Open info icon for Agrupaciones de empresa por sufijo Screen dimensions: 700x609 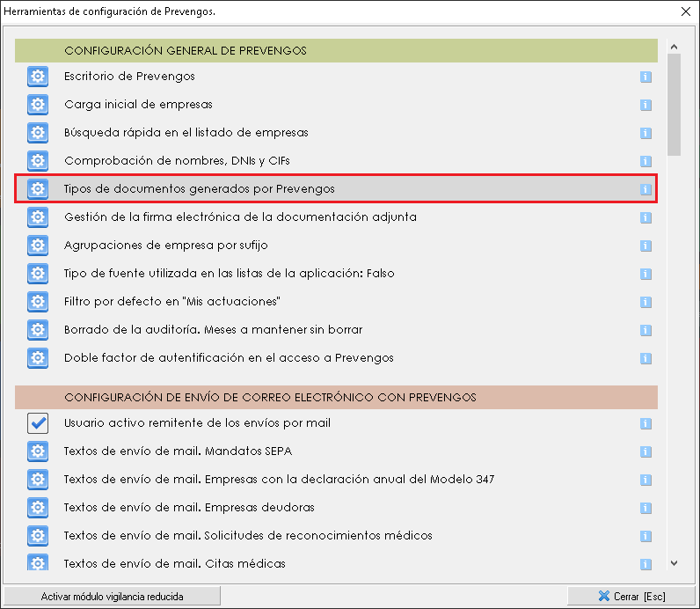pos(645,246)
